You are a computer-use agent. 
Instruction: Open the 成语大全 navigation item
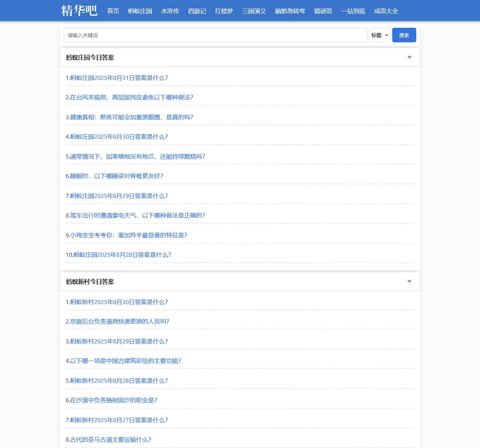[x=386, y=11]
